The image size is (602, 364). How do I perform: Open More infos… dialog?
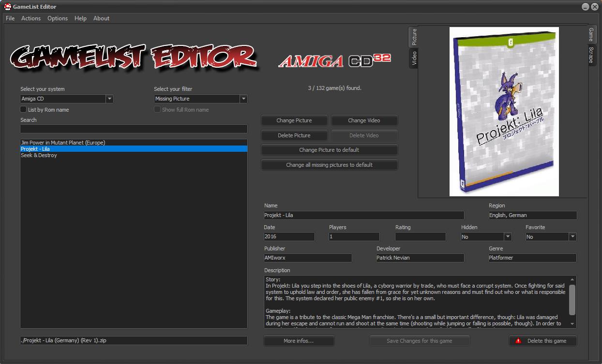point(299,341)
